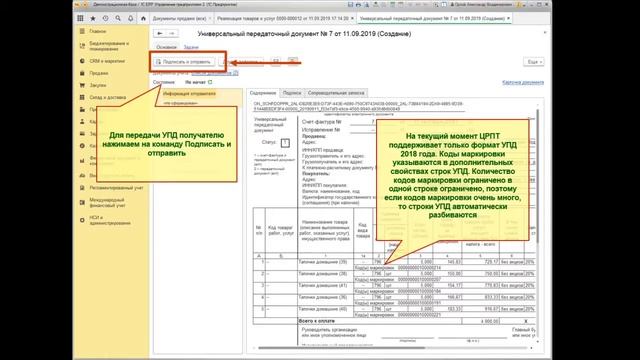Expand the Еще dropdown menu
Viewport: 640px width, 360px height.
[534, 62]
